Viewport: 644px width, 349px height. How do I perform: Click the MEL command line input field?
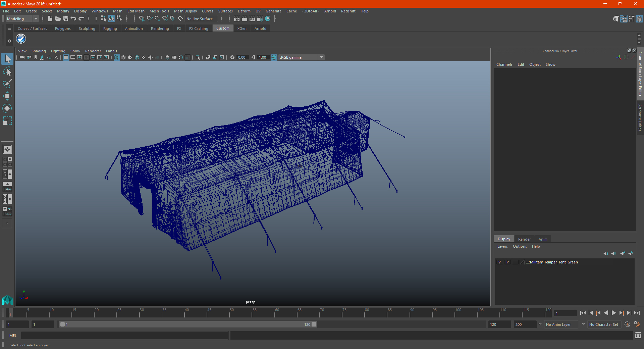coord(124,335)
